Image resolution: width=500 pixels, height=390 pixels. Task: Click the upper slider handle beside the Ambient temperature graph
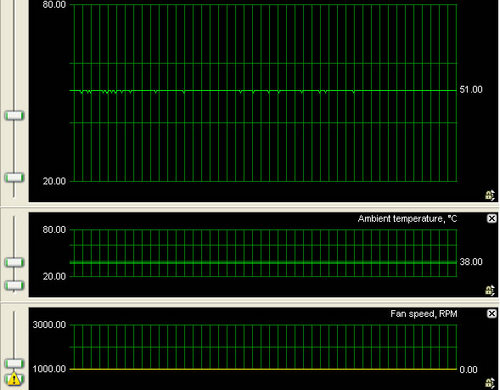(14, 262)
